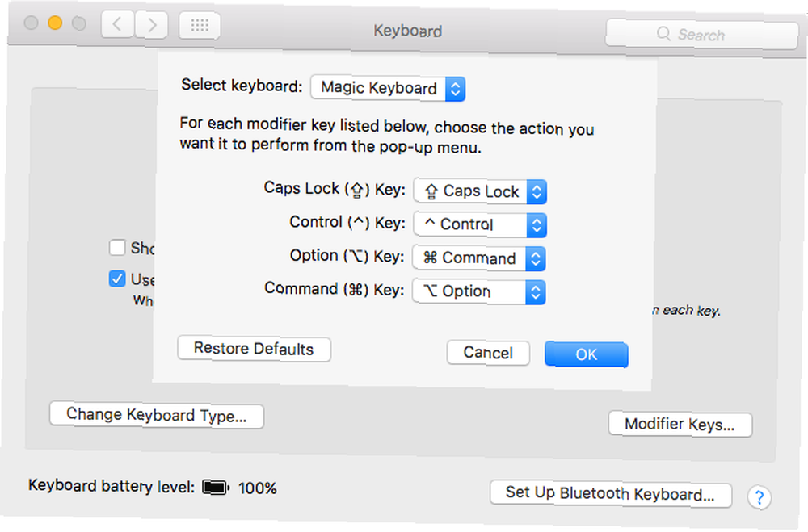
Task: Click the keyboard battery level icon
Action: (x=216, y=487)
